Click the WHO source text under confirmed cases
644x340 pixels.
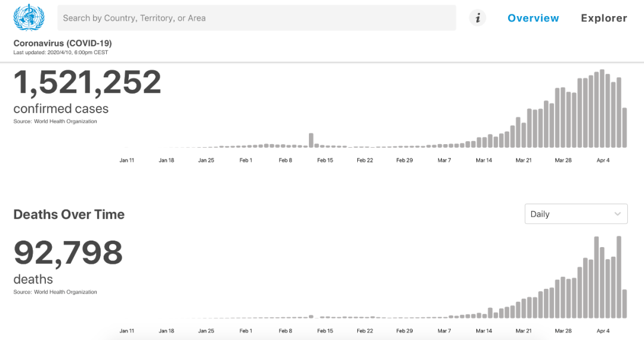pos(55,121)
